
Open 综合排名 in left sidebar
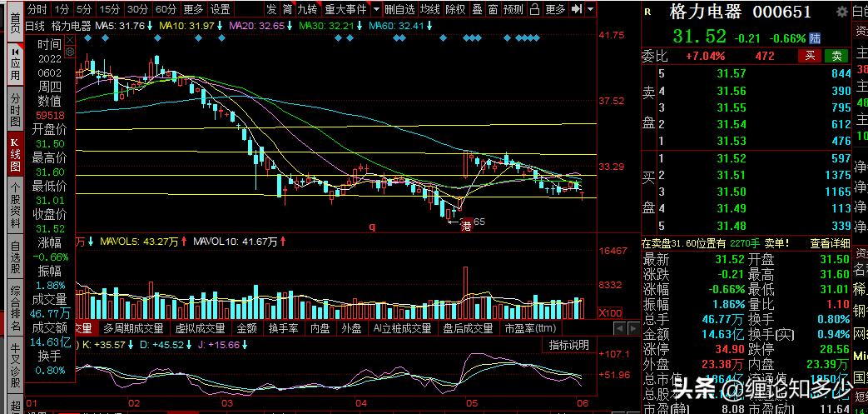pos(15,309)
